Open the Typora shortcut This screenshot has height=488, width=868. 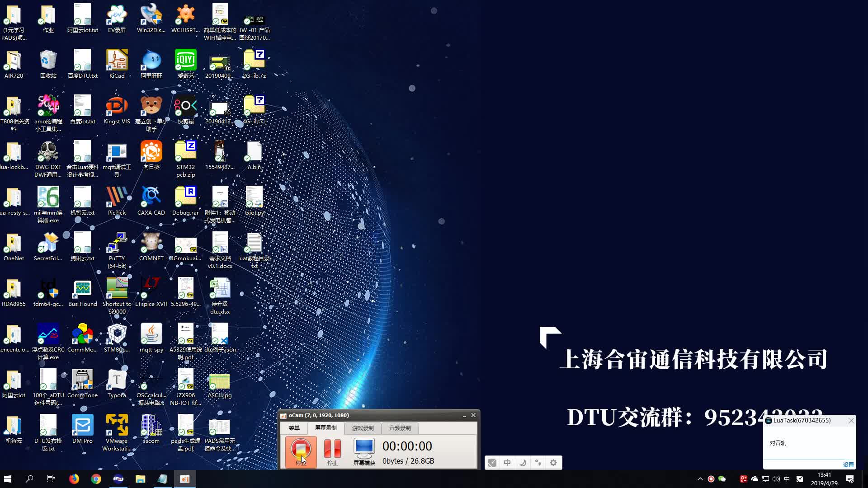tap(117, 384)
